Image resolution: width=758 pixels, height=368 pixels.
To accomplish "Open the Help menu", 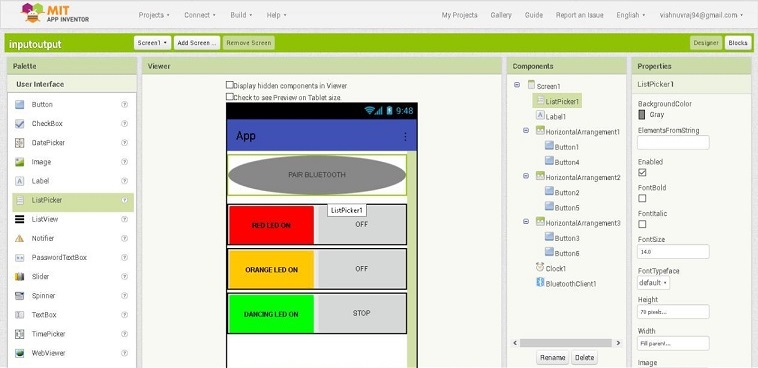I will click(276, 15).
